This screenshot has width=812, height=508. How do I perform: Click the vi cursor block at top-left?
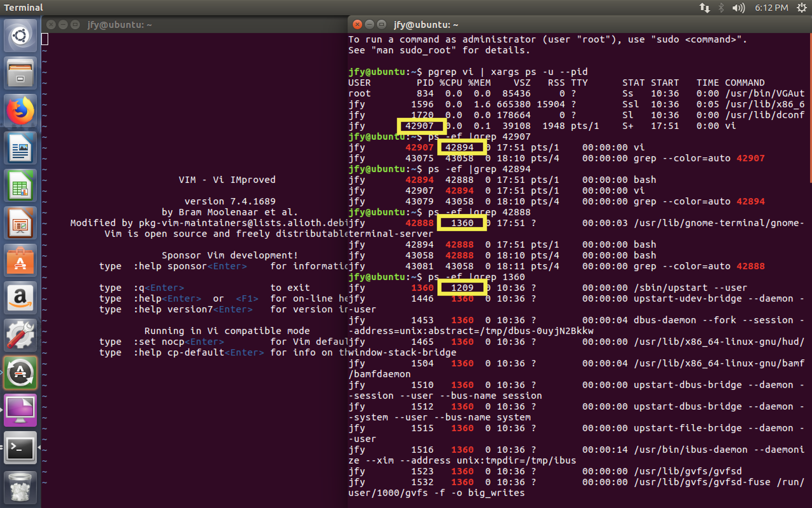[45, 39]
